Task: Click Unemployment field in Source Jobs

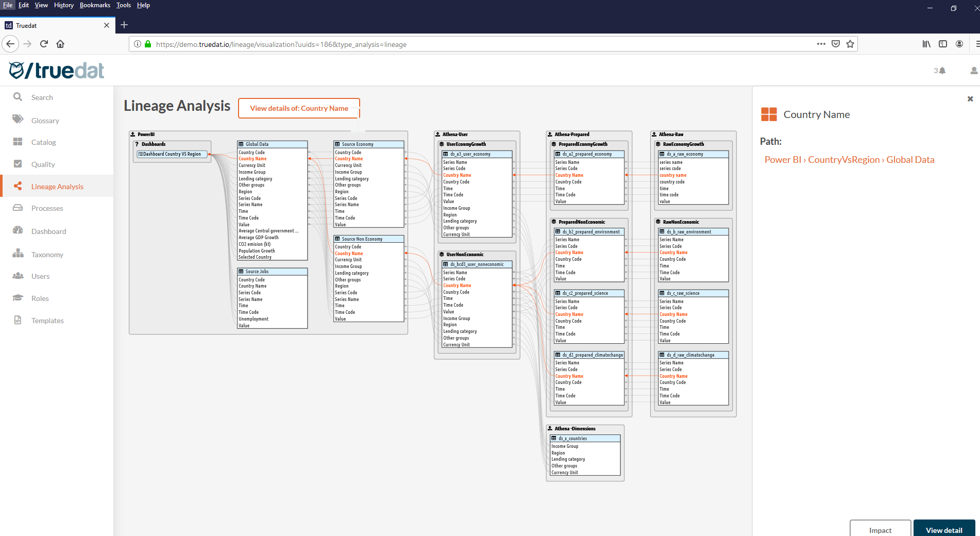Action: (254, 319)
